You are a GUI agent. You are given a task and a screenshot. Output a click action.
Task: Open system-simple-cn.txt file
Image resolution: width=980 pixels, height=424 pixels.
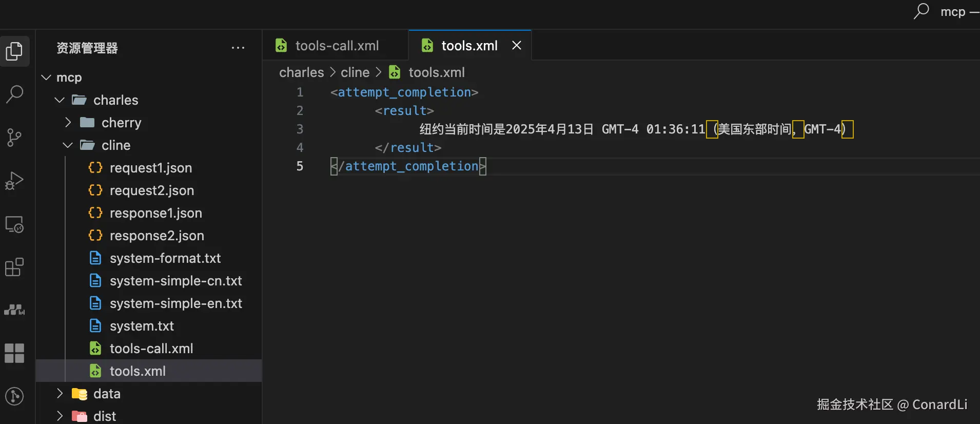(x=175, y=281)
